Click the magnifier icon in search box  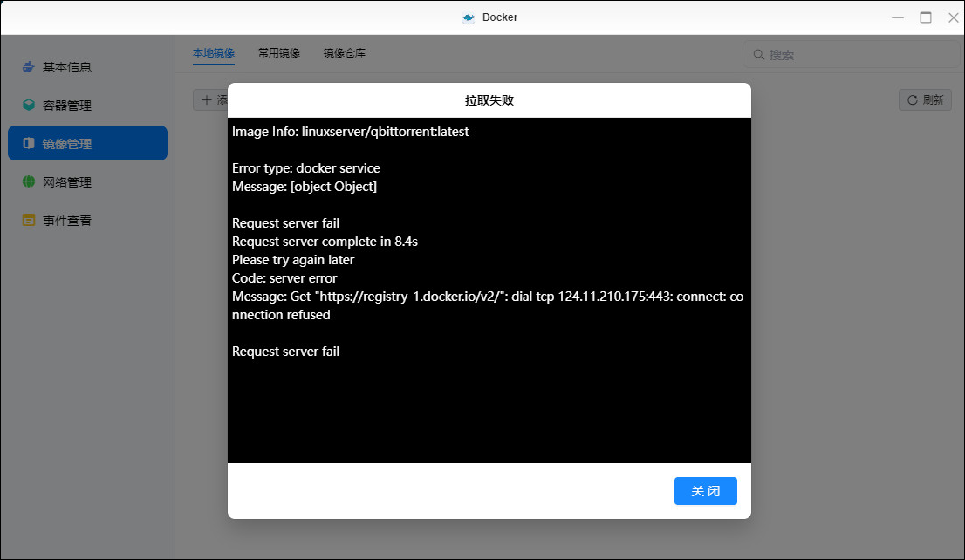[758, 55]
